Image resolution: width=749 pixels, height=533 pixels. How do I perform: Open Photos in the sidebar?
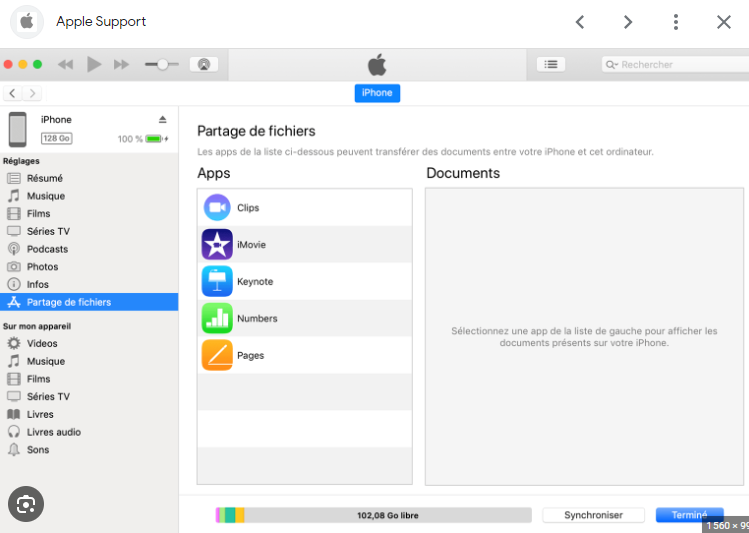coord(89,266)
